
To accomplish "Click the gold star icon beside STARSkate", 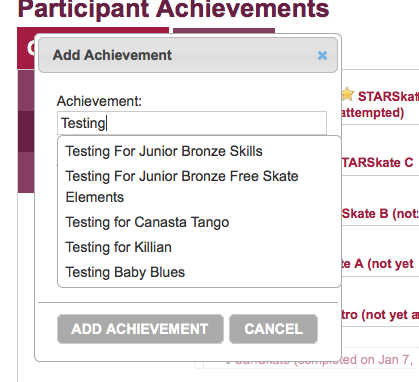I will [x=348, y=94].
